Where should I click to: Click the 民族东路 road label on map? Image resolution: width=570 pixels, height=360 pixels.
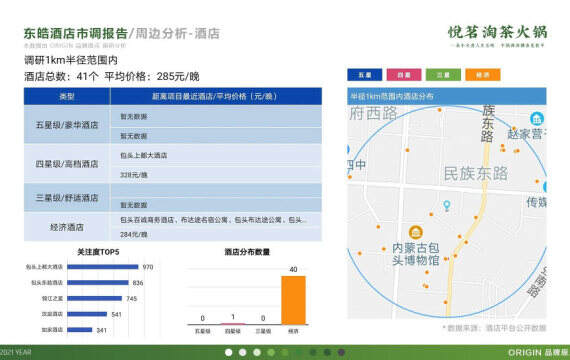(475, 174)
